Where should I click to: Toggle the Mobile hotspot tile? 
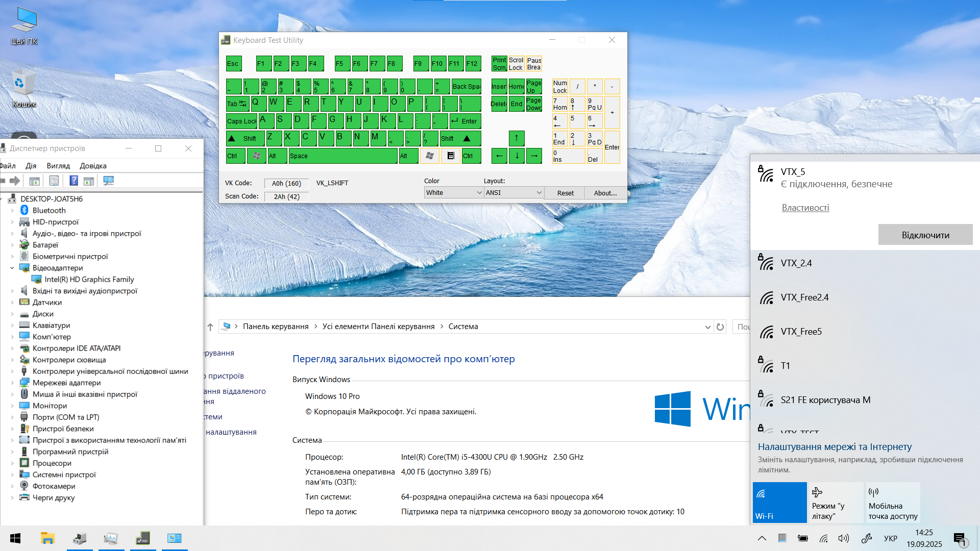(x=893, y=503)
